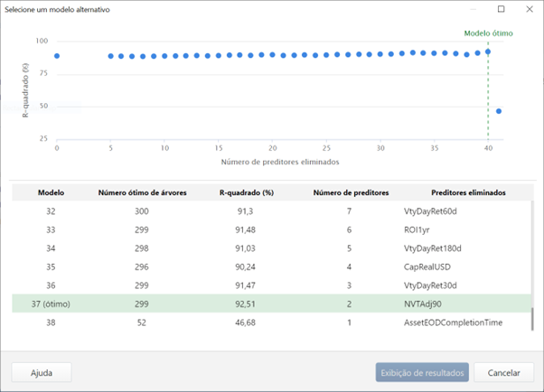Select model 37 (ótimo) row
This screenshot has width=544, height=392.
(x=271, y=304)
